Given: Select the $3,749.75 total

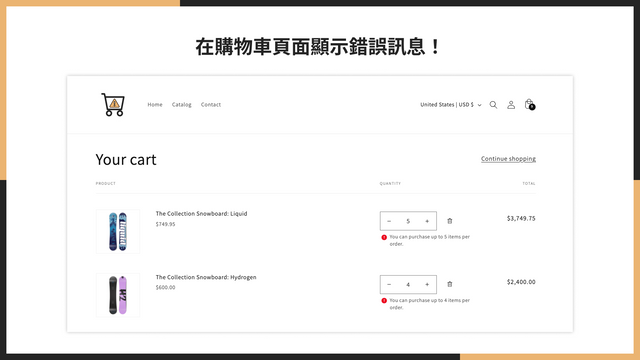Looking at the screenshot, I should coord(521,218).
